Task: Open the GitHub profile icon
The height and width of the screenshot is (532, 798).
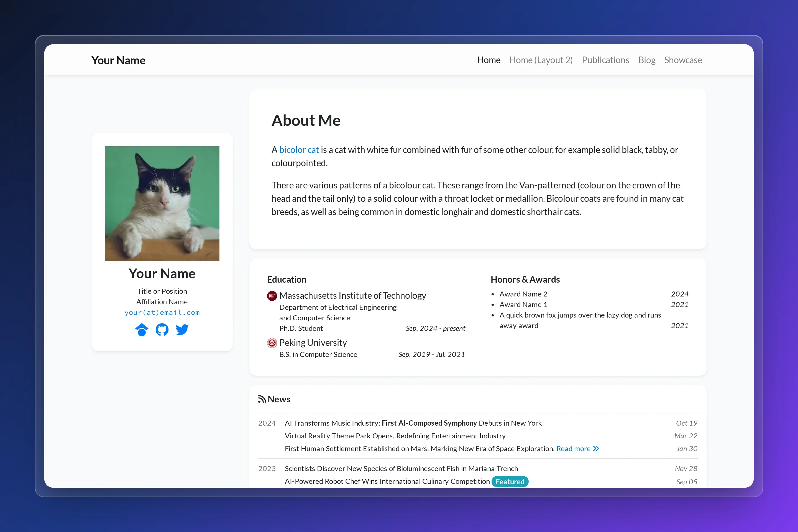Action: (162, 330)
